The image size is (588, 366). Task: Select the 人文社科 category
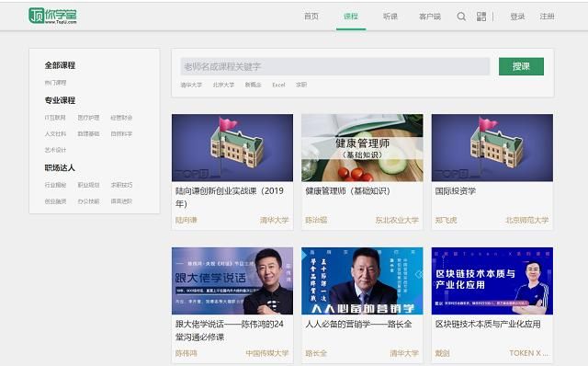55,133
